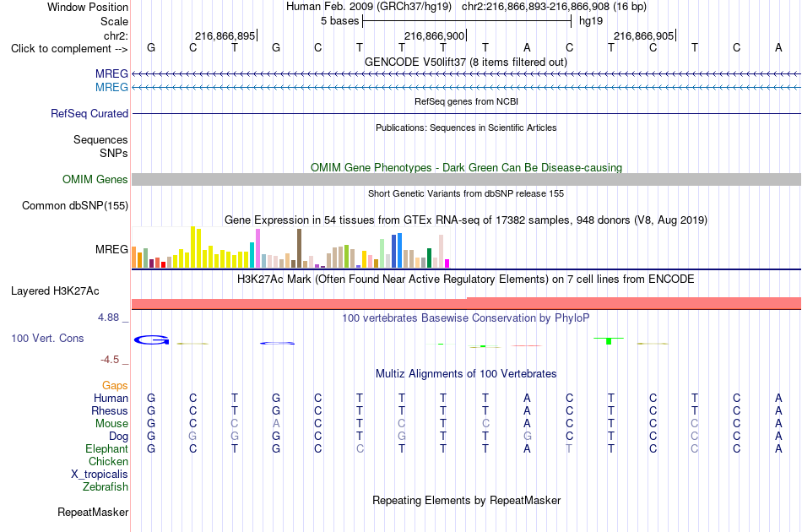Click the 'Click to complement -->' label
The height and width of the screenshot is (532, 802).
click(x=69, y=49)
